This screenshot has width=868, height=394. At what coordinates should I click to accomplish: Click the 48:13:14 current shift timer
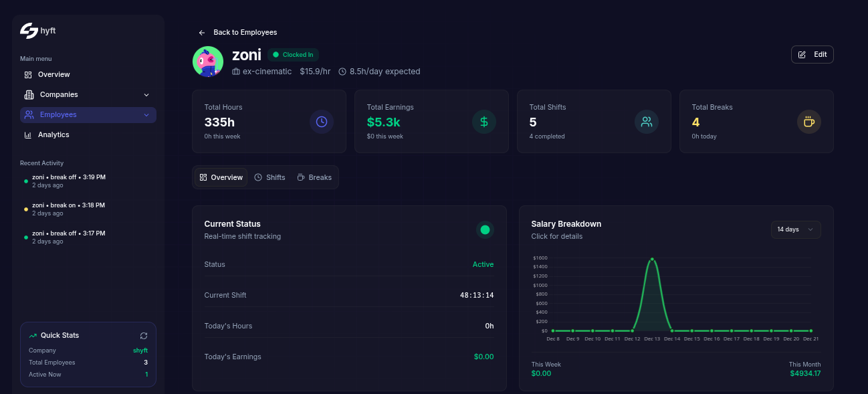477,295
